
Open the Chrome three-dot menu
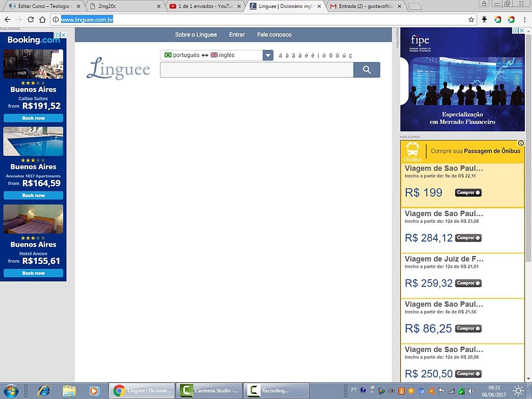point(525,20)
